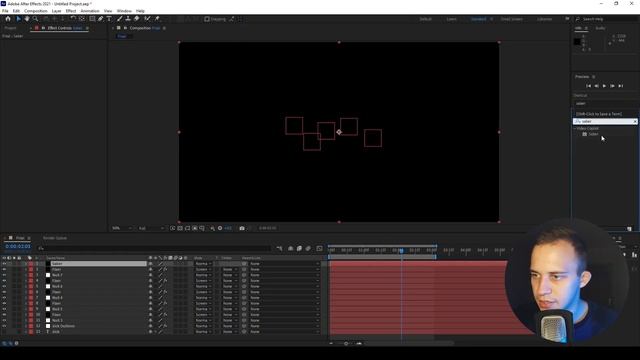Step back one frame in Preview panel
The height and width of the screenshot is (360, 640).
click(596, 86)
